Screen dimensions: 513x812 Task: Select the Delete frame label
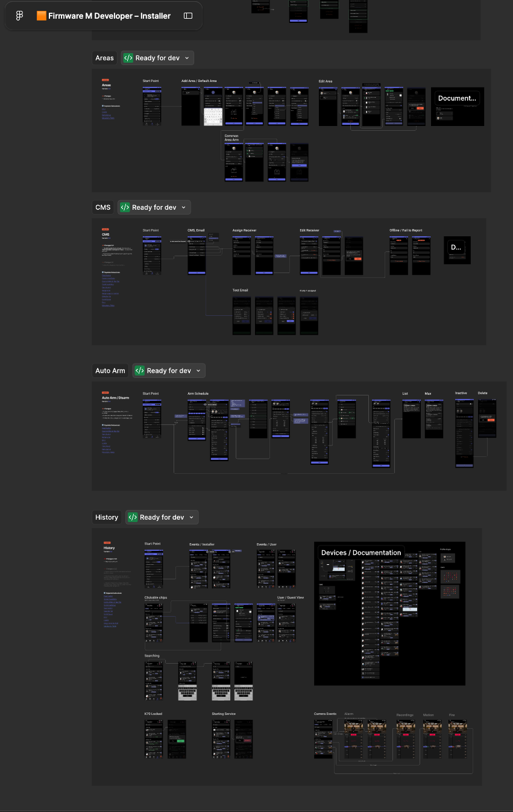tap(483, 393)
